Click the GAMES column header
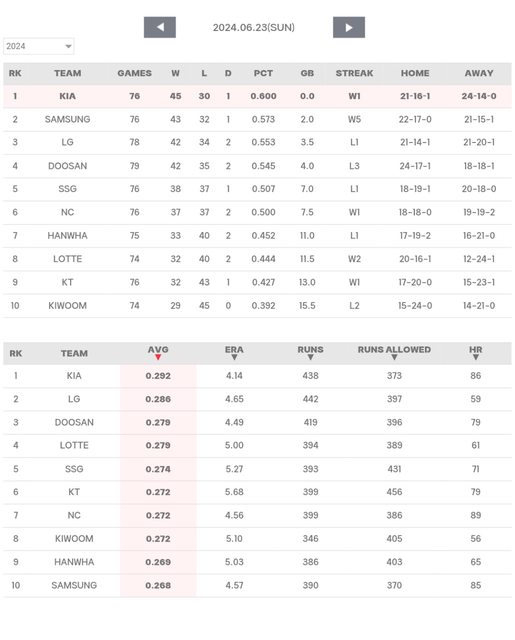Viewport: 515px width, 640px height. tap(134, 73)
